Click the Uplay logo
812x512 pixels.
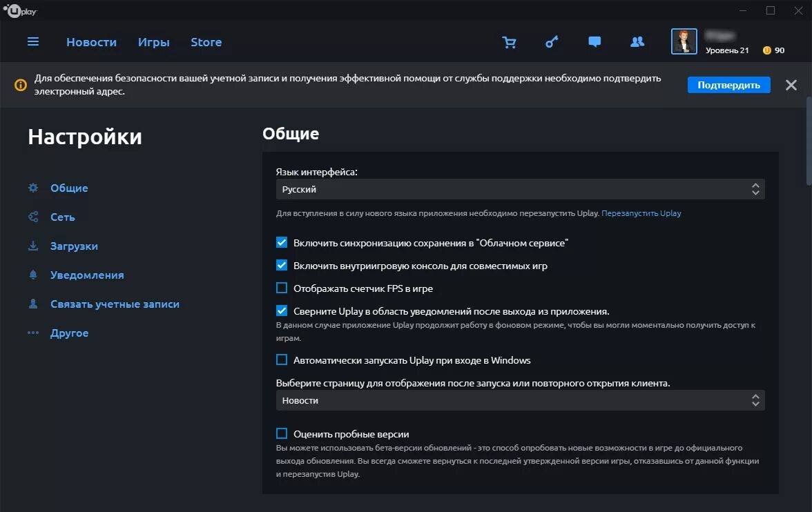point(20,10)
